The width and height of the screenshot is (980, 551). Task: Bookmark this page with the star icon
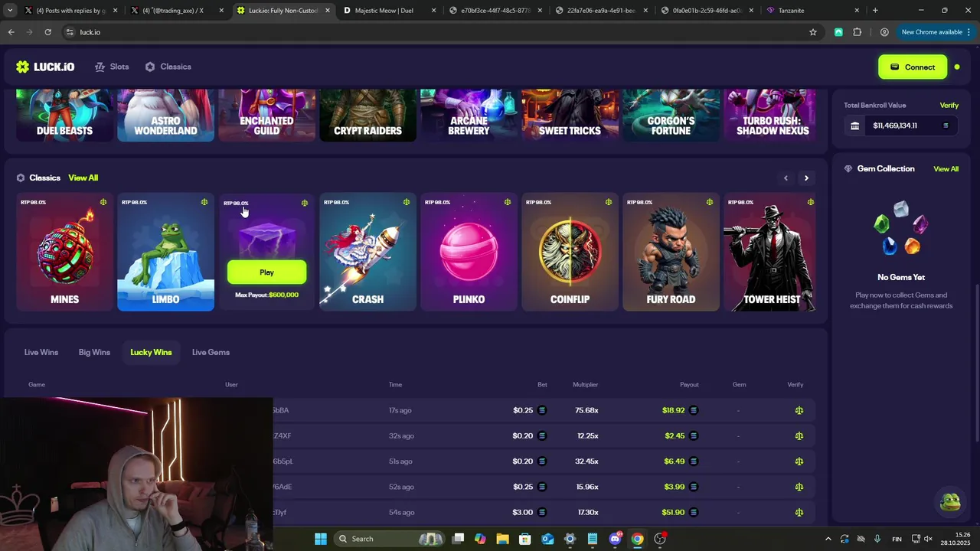point(813,32)
